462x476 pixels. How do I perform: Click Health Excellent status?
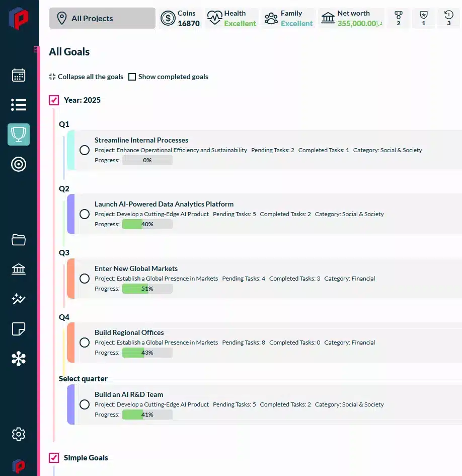(x=240, y=23)
